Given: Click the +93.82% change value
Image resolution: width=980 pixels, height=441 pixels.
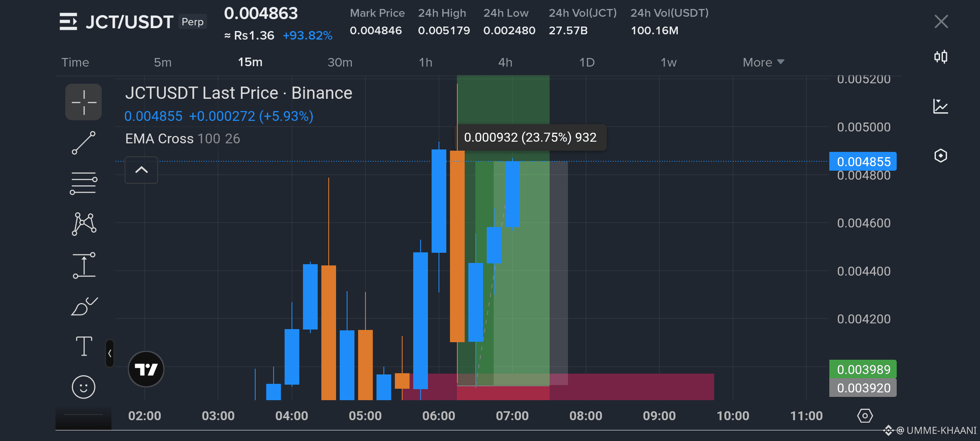Looking at the screenshot, I should click(307, 36).
